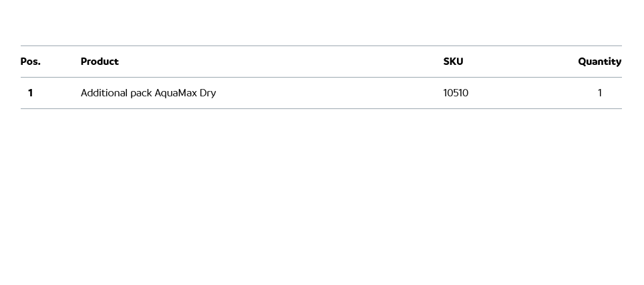This screenshot has height=285, width=644.
Task: Click the product name "Additional pack AquaMax Dry"
Action: 148,93
